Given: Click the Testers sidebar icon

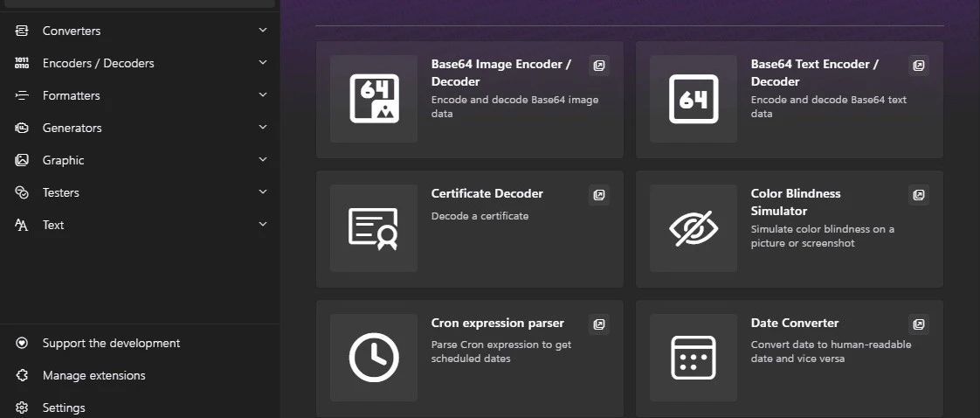Looking at the screenshot, I should [22, 192].
